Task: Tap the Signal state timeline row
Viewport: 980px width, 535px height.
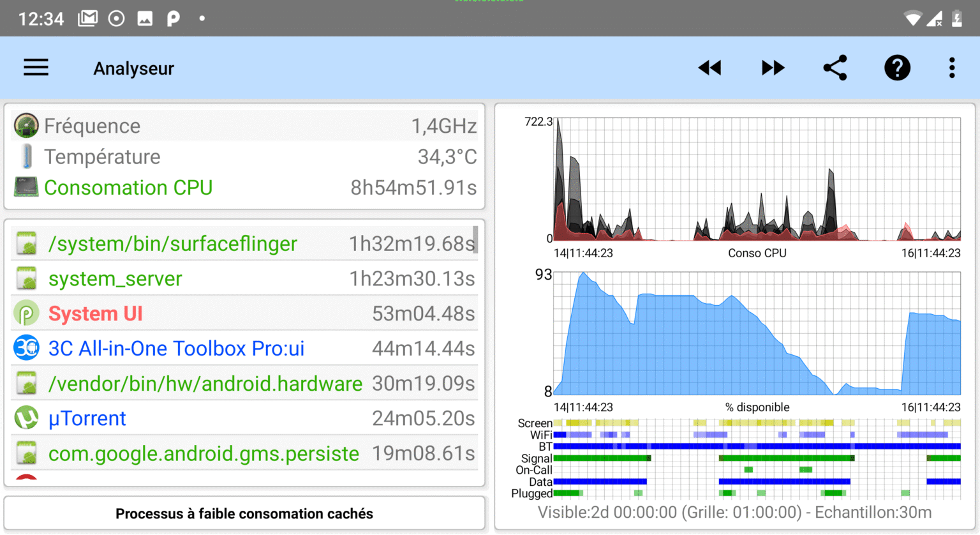Action: click(x=757, y=458)
